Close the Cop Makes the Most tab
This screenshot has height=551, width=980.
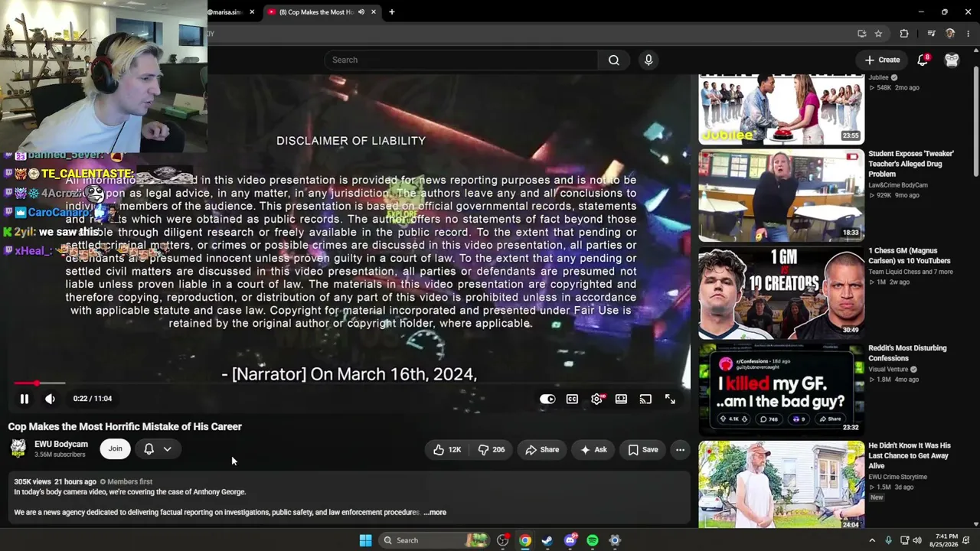tap(374, 12)
